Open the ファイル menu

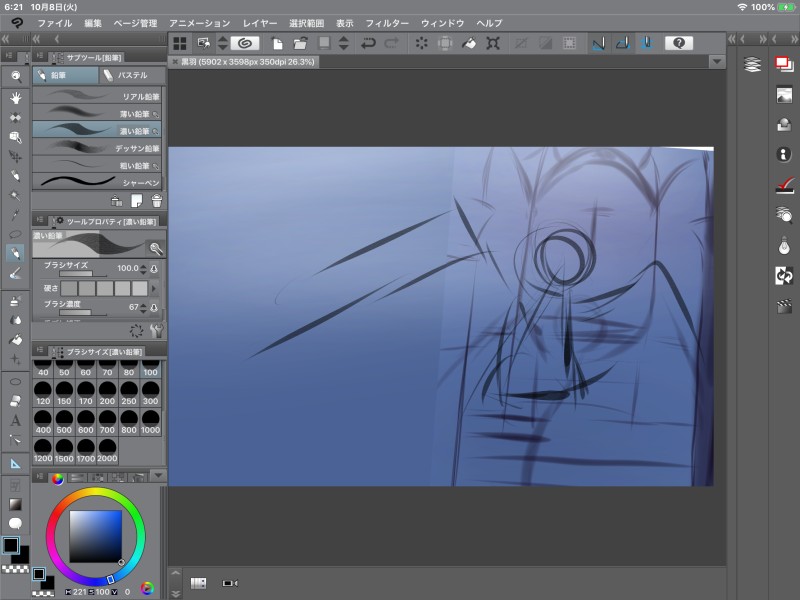click(x=55, y=23)
